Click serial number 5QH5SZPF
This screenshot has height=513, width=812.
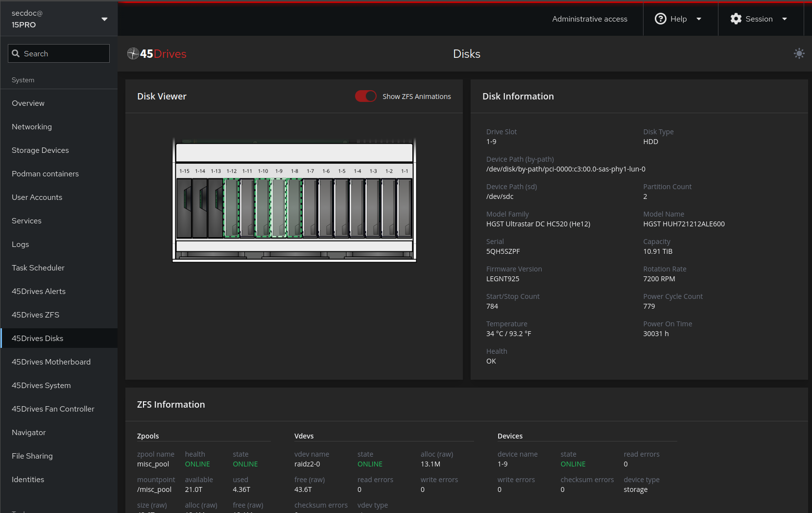pyautogui.click(x=503, y=251)
